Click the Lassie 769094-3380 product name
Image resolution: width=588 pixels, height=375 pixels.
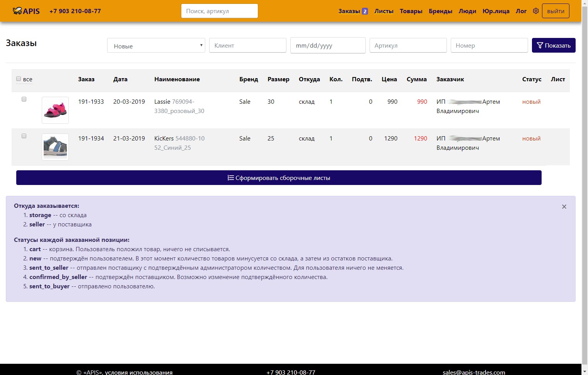click(179, 106)
